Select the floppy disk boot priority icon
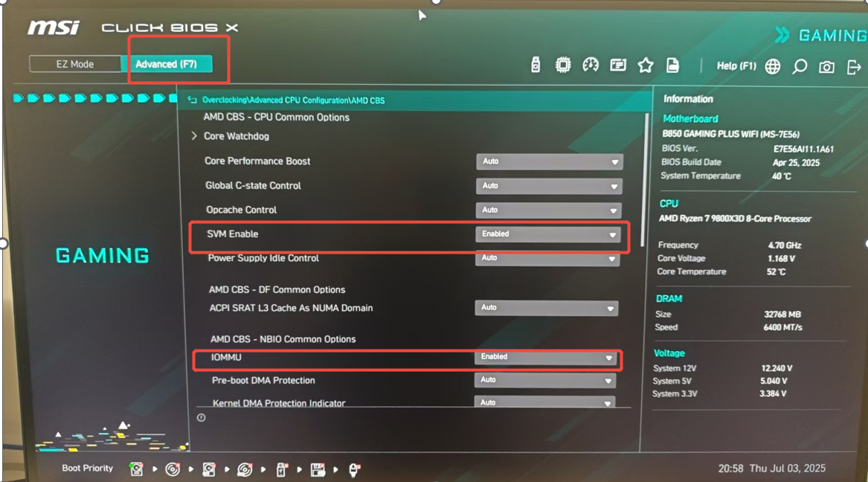This screenshot has width=868, height=482. point(318,469)
